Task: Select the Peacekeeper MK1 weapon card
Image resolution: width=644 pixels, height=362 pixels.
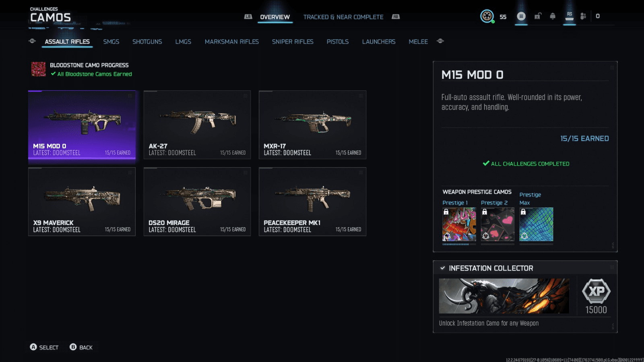Action: (x=312, y=202)
